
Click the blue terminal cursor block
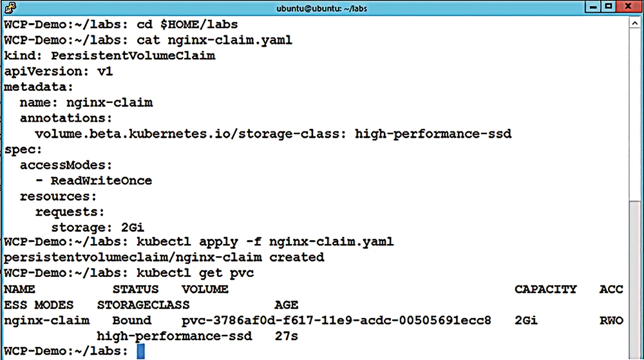pos(141,352)
